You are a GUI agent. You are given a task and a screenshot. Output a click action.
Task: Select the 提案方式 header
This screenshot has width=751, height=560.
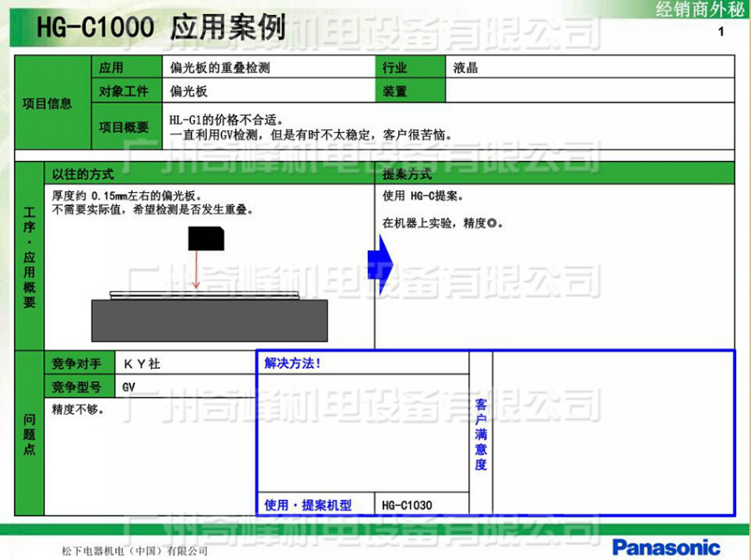[x=407, y=174]
